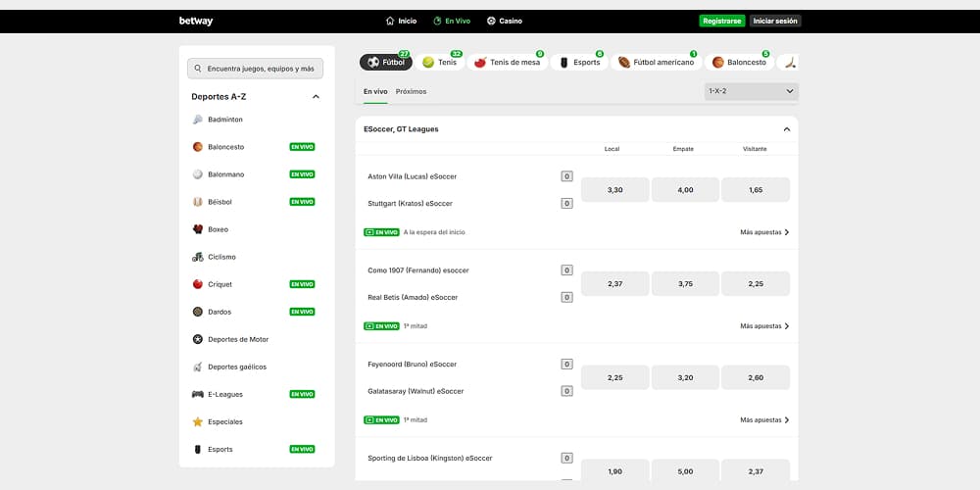Bet Visitante 2,60 on Galatasaray

tap(756, 377)
